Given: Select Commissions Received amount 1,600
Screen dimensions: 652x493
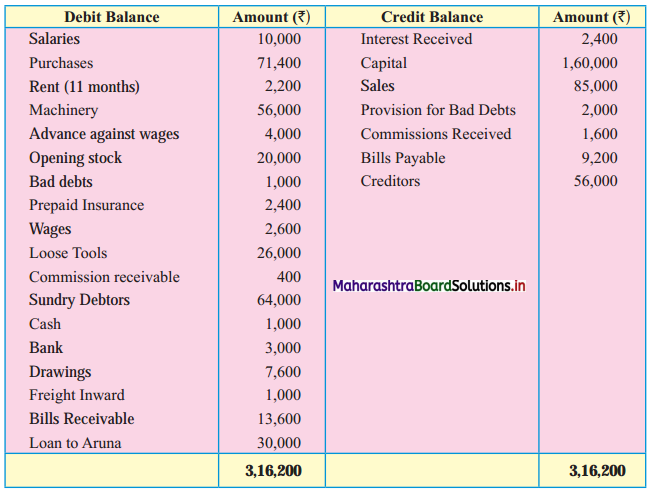Looking at the screenshot, I should [x=600, y=134].
